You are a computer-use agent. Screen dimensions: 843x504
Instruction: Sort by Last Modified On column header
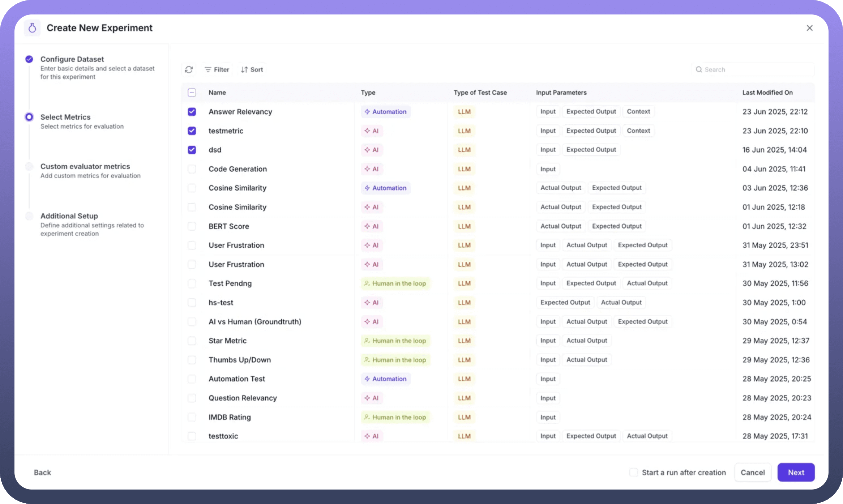[x=767, y=93]
